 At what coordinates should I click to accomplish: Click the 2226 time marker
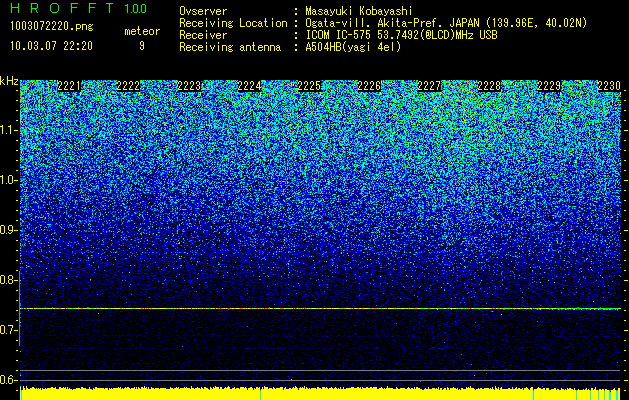coord(369,86)
